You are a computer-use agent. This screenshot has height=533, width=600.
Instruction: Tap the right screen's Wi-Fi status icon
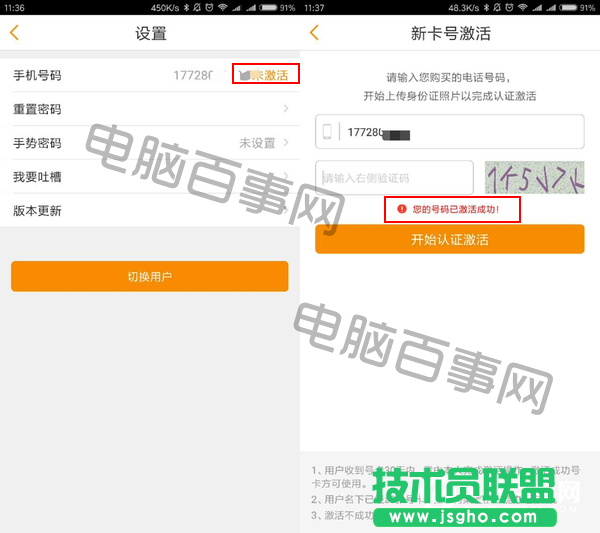pos(522,7)
